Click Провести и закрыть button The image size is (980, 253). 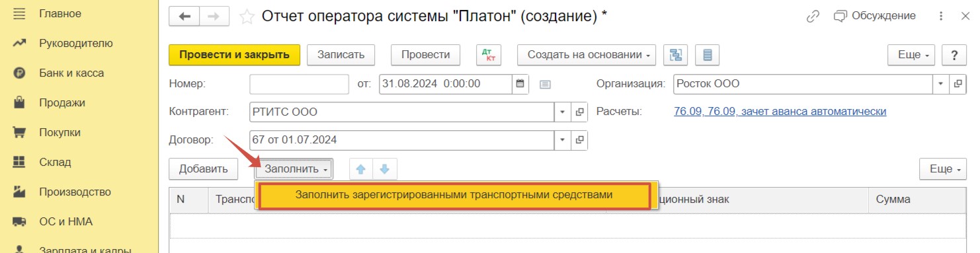point(235,55)
